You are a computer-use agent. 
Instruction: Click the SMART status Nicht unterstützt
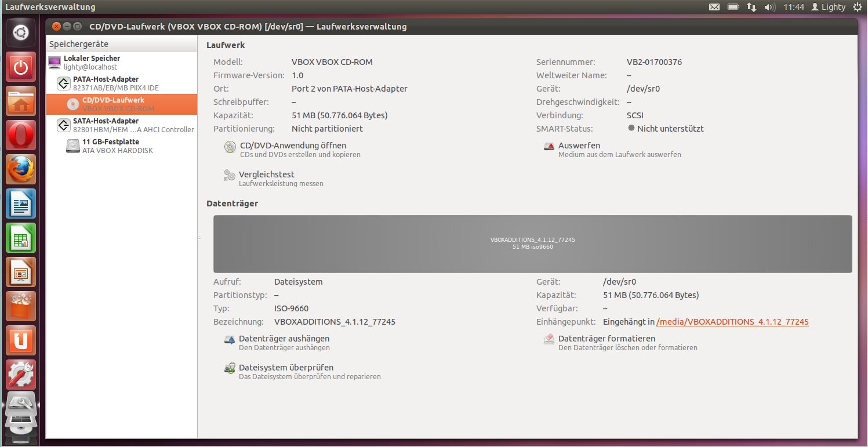click(x=670, y=129)
